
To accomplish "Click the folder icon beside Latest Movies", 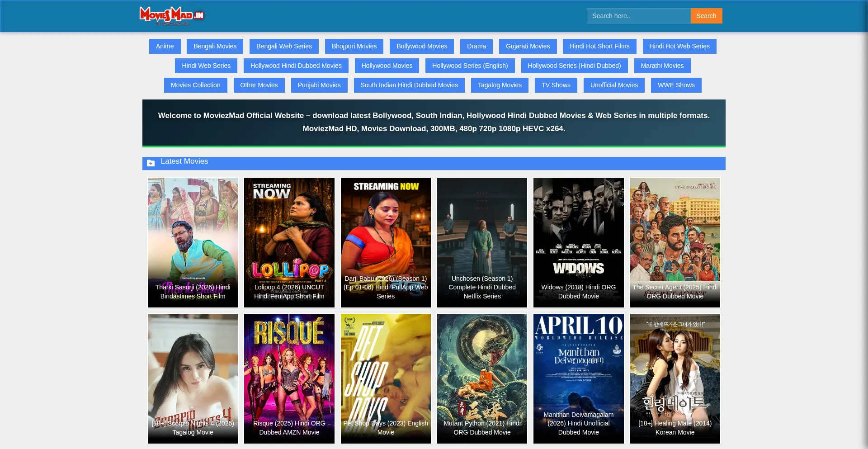I will pos(151,163).
